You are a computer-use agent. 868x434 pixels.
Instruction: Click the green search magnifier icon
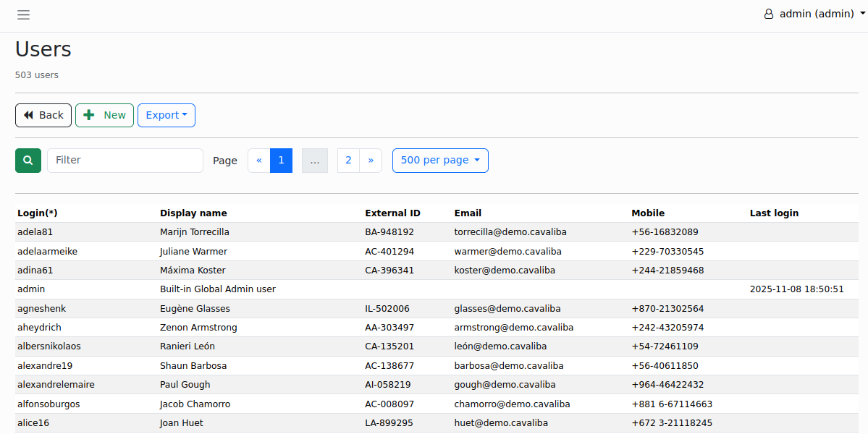28,160
